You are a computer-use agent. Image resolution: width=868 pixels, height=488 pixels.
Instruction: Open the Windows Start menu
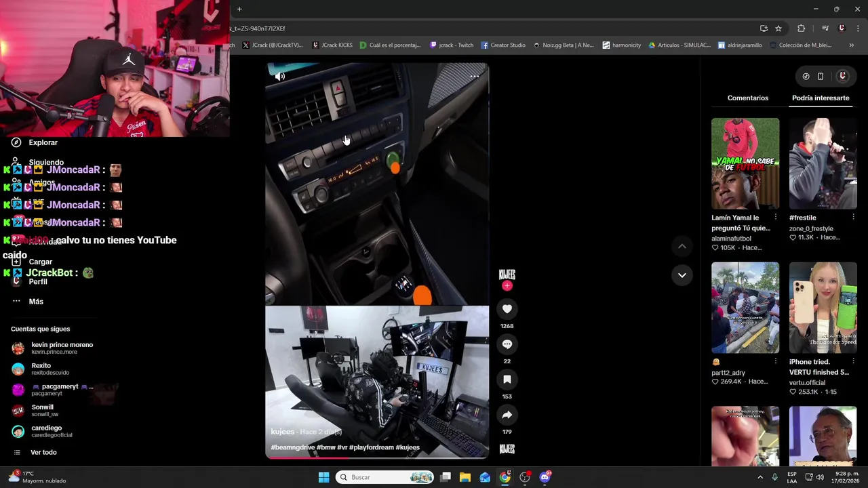(323, 477)
